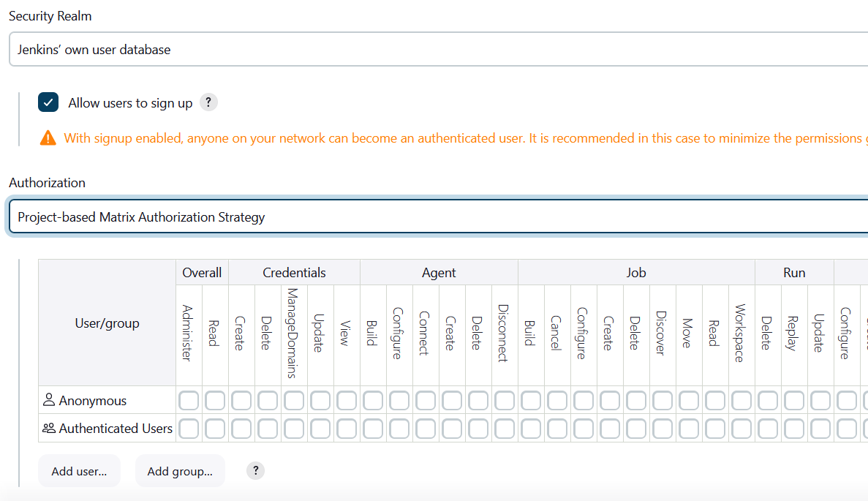Grant Run Replay permission to Anonymous

pyautogui.click(x=794, y=400)
